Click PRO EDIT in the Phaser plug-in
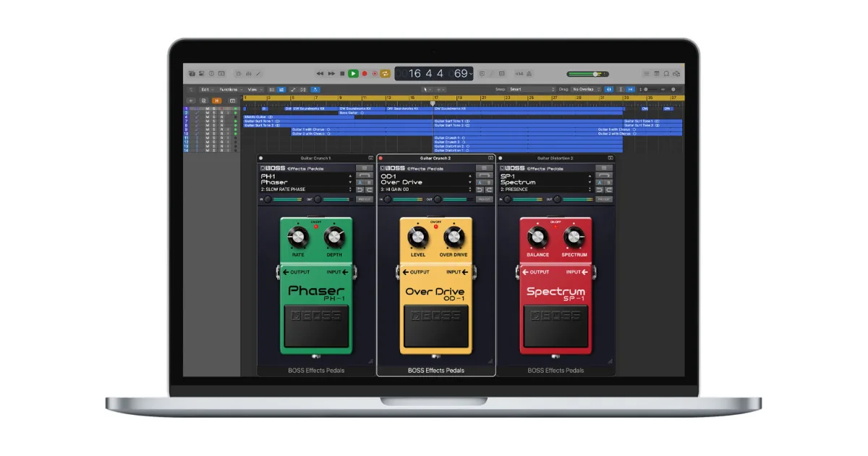 (x=365, y=199)
